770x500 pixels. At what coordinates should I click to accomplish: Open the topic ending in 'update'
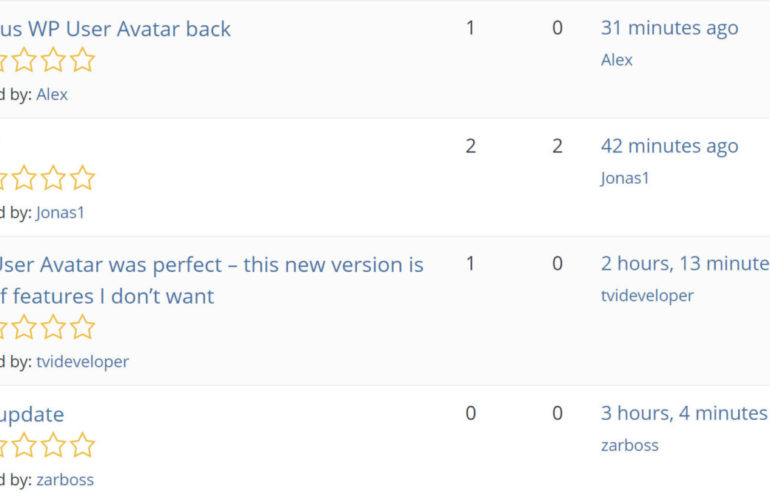pyautogui.click(x=32, y=414)
